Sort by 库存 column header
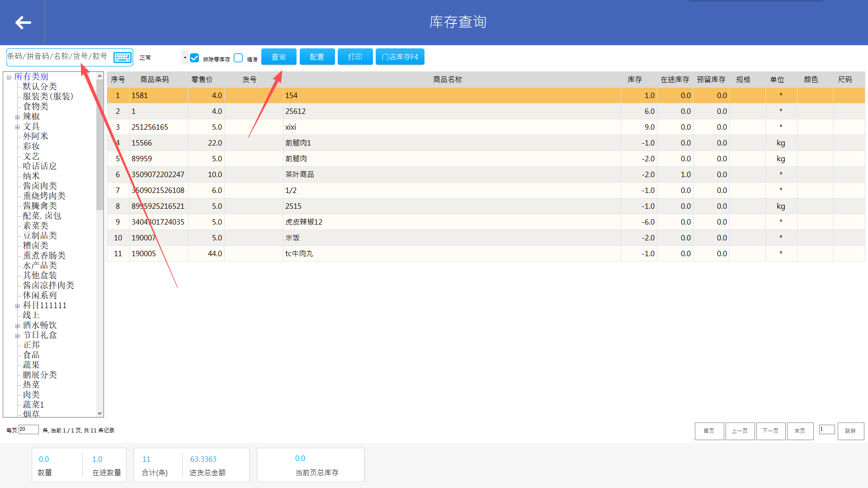868x488 pixels. (634, 80)
